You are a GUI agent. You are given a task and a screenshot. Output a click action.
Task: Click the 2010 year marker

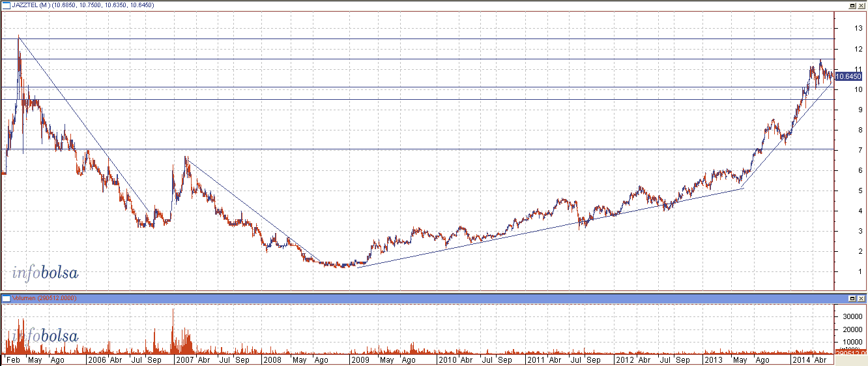click(447, 359)
